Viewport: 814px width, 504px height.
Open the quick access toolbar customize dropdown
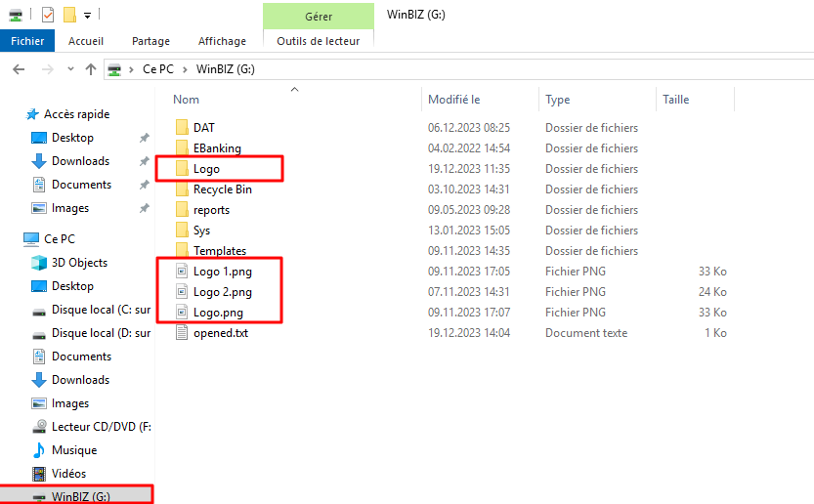click(x=87, y=16)
